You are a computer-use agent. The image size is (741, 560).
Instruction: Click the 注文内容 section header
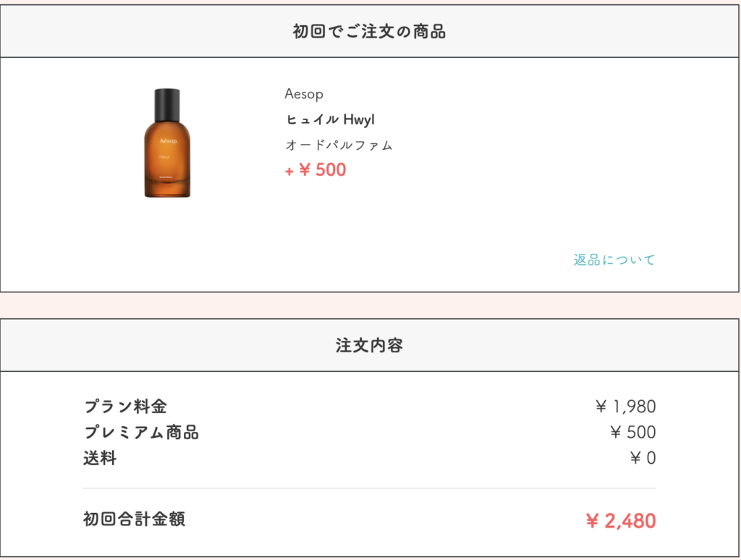pyautogui.click(x=370, y=345)
